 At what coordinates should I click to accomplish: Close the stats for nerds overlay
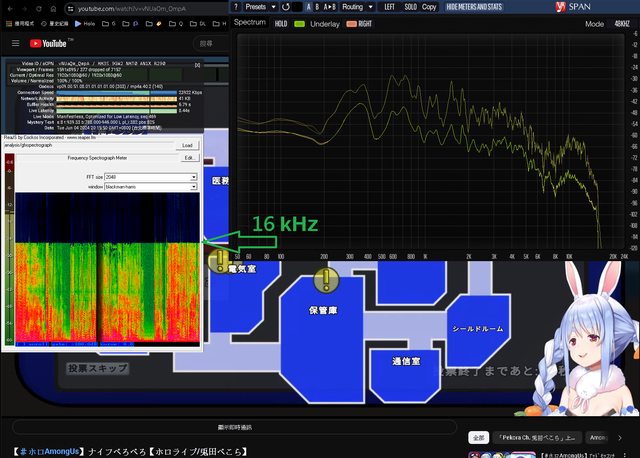click(x=198, y=65)
